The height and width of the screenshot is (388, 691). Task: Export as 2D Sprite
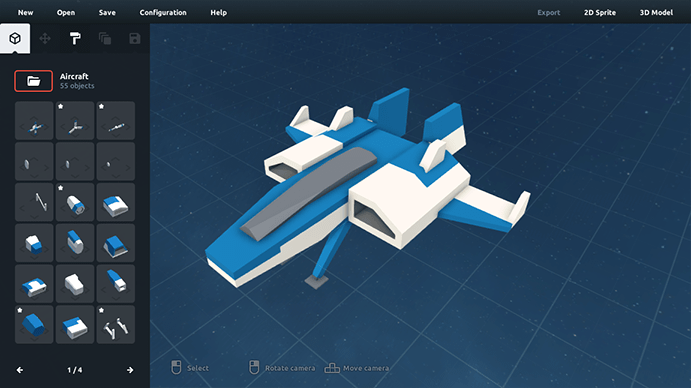[600, 12]
